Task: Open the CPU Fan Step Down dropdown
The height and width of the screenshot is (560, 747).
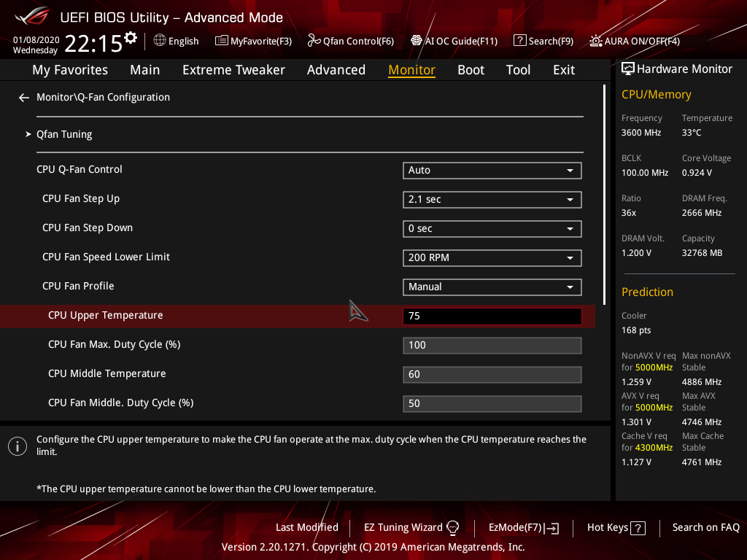Action: [x=492, y=228]
